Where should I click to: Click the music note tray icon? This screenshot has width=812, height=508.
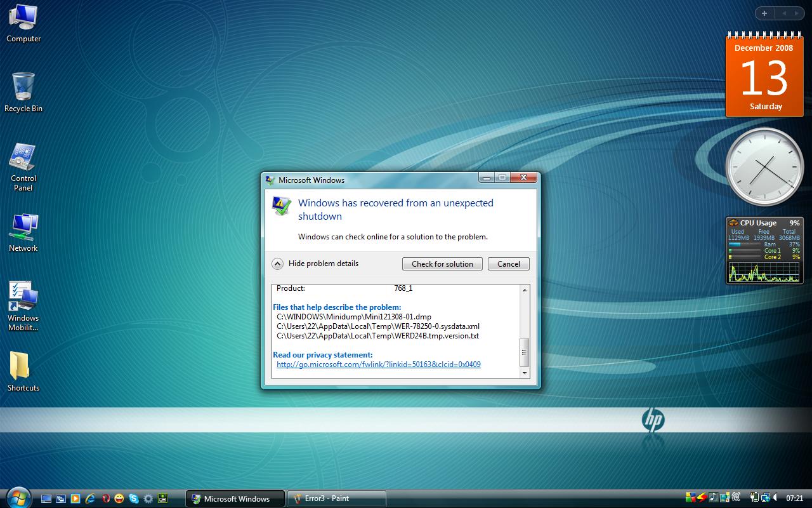coord(714,497)
